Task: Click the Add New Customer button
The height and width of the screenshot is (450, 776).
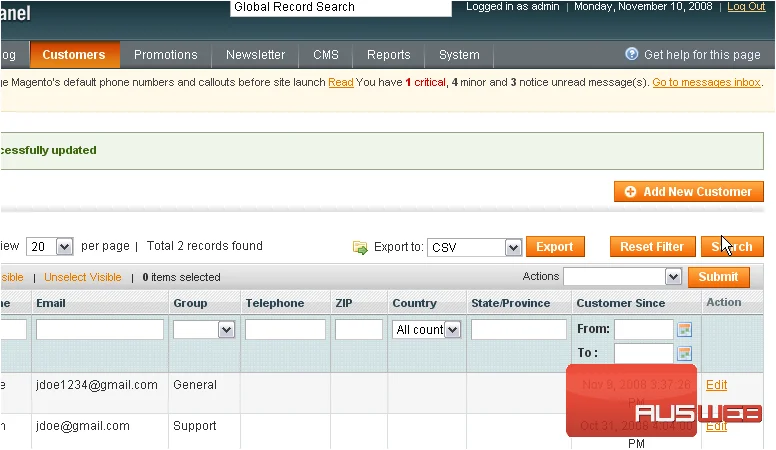Action: 688,192
